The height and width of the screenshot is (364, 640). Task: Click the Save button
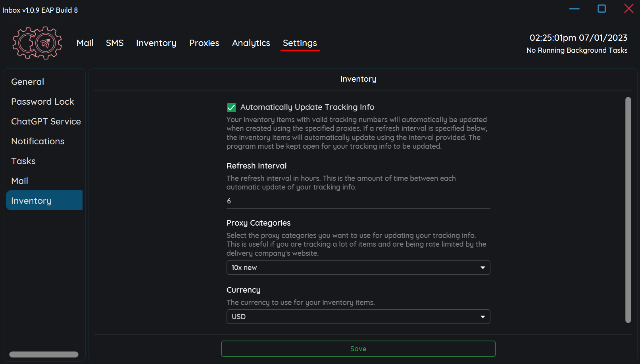tap(358, 349)
